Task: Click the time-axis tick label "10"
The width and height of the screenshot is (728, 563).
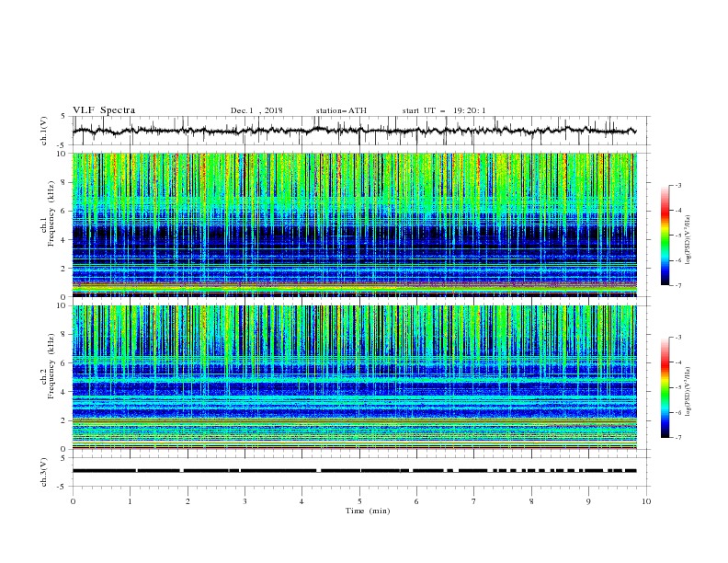Action: pyautogui.click(x=646, y=501)
